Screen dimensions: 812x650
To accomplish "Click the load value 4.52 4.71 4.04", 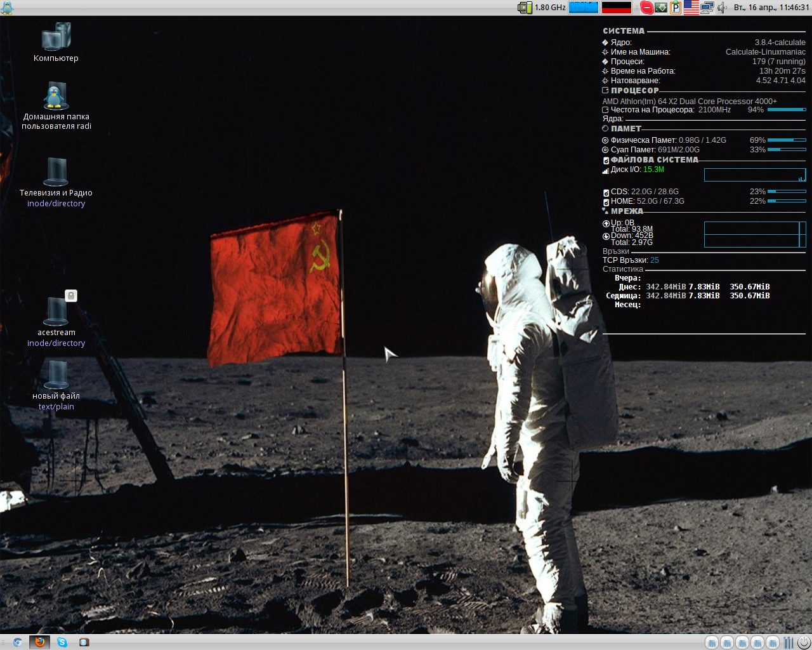I will point(780,81).
